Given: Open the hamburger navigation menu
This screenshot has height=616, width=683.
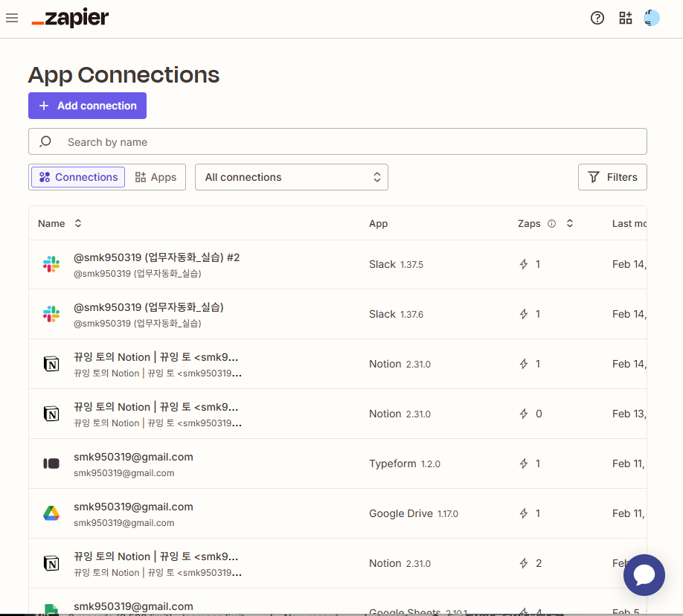Looking at the screenshot, I should pyautogui.click(x=12, y=18).
